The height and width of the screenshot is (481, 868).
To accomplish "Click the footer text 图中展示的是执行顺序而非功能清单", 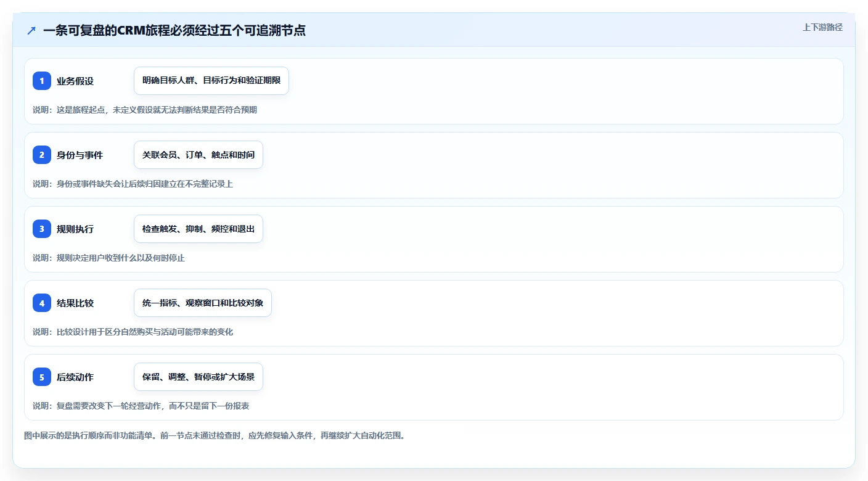I will [215, 435].
